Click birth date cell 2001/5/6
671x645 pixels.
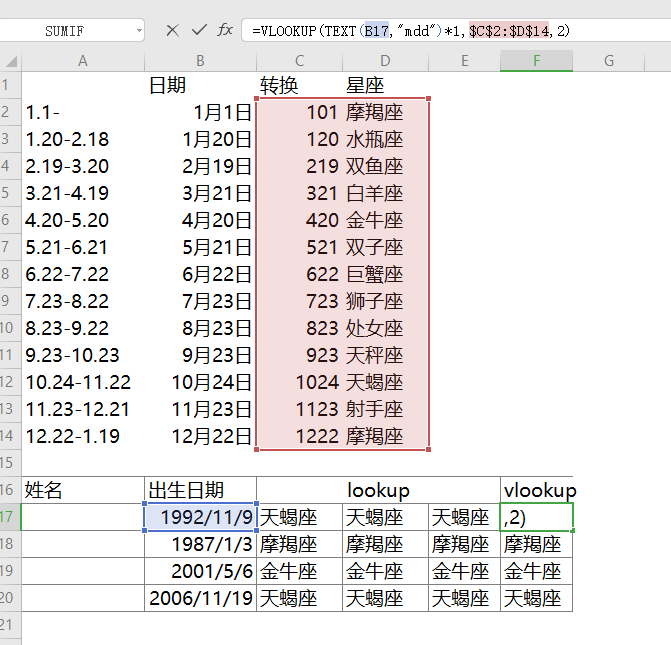200,571
